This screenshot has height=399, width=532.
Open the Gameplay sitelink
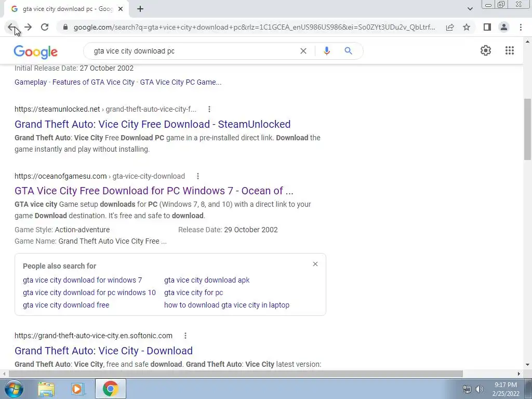[31, 82]
